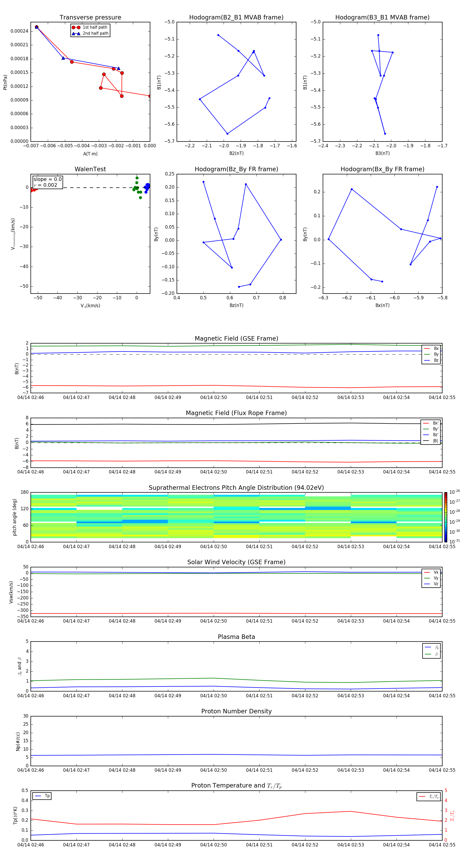Screen dimensions: 473x868
Task: Click "04/14 02:46" tick under GSE Magnetic Field
Action: point(31,397)
